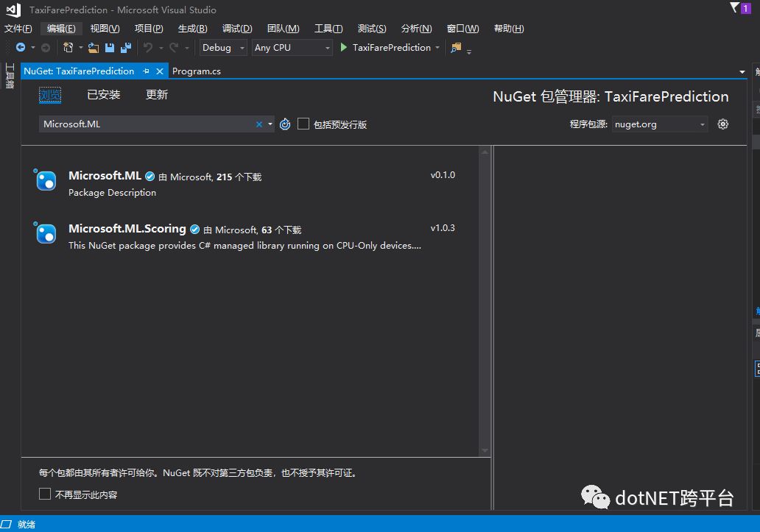Click the Navigate Backward arrow icon
This screenshot has width=760, height=532.
(21, 47)
